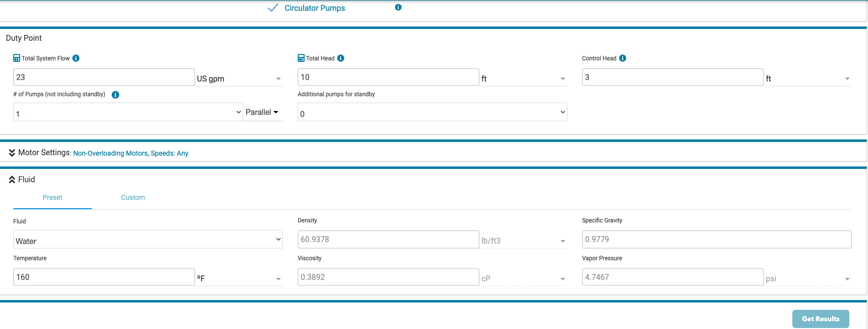
Task: Expand the Motor Settings section chevron
Action: [x=12, y=153]
